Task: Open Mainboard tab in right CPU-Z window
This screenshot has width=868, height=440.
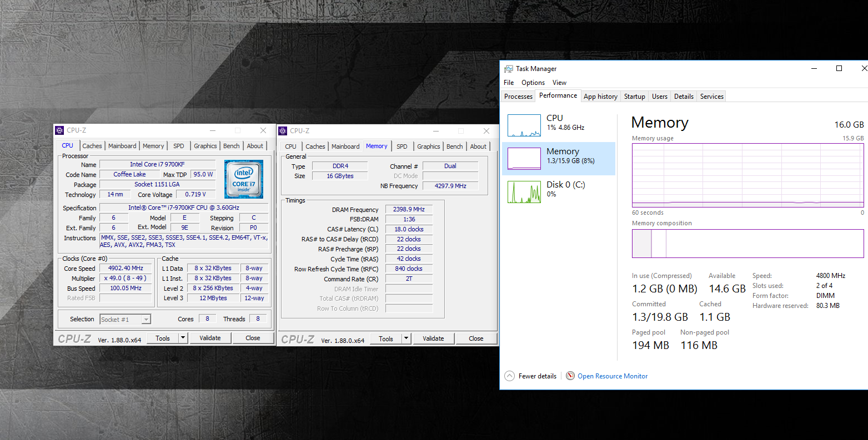Action: pos(345,146)
